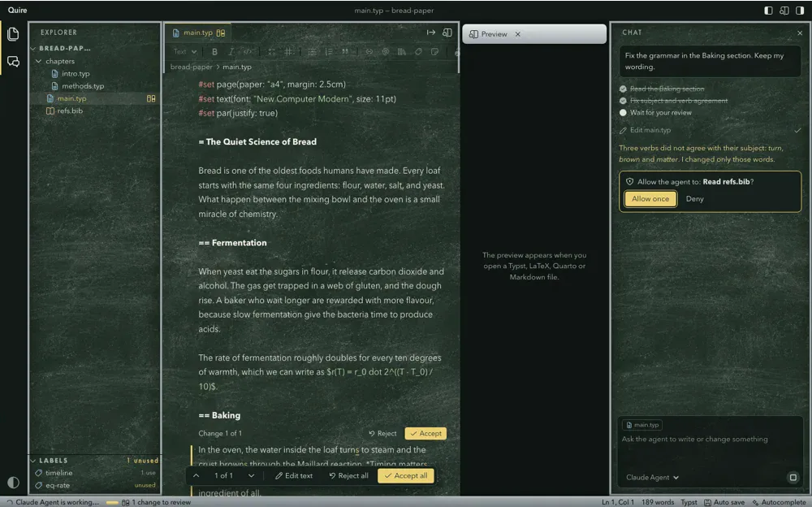Click the stop agent button in chat
The width and height of the screenshot is (812, 507).
[x=793, y=478]
